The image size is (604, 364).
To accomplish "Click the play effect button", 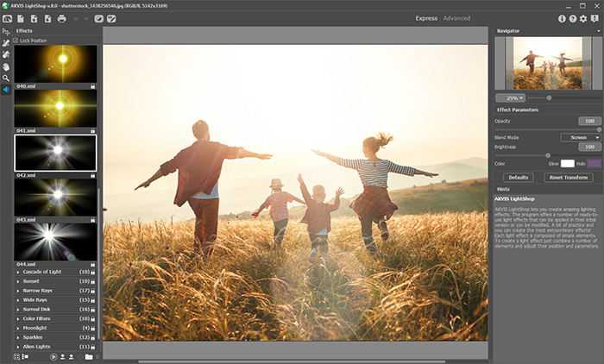I will pos(53,355).
